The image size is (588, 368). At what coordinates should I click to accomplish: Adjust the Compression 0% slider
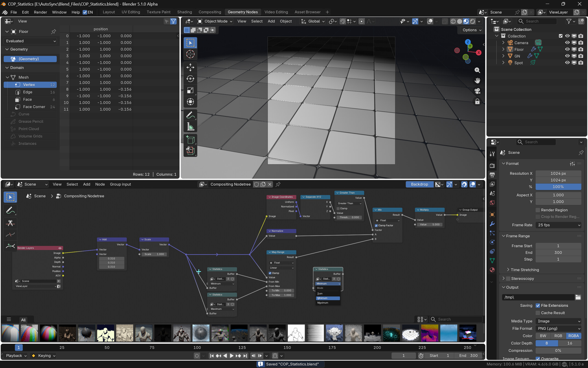click(558, 351)
